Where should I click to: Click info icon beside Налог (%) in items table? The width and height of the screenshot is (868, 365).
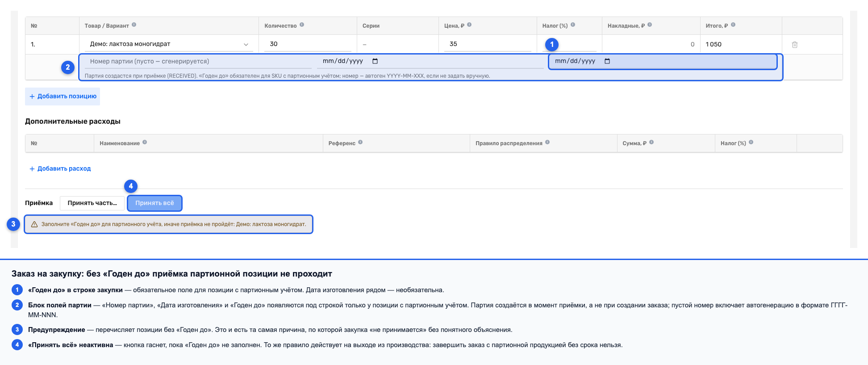[x=573, y=25]
